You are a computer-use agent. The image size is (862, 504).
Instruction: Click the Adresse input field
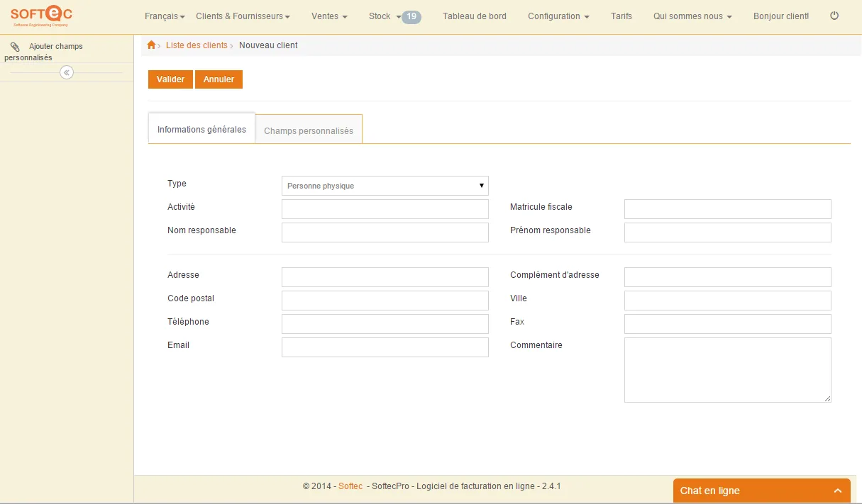pyautogui.click(x=385, y=277)
